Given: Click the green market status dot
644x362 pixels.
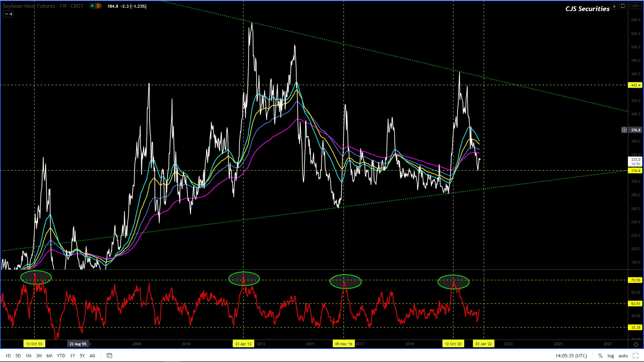Looking at the screenshot, I should [92, 6].
